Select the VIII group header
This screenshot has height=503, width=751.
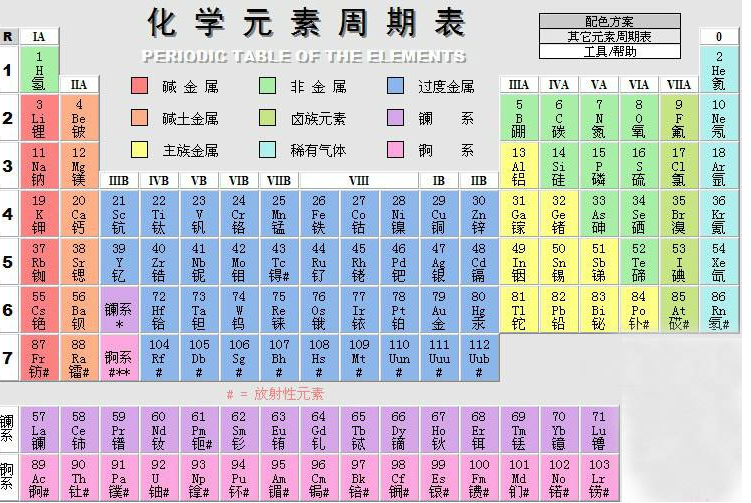click(359, 181)
